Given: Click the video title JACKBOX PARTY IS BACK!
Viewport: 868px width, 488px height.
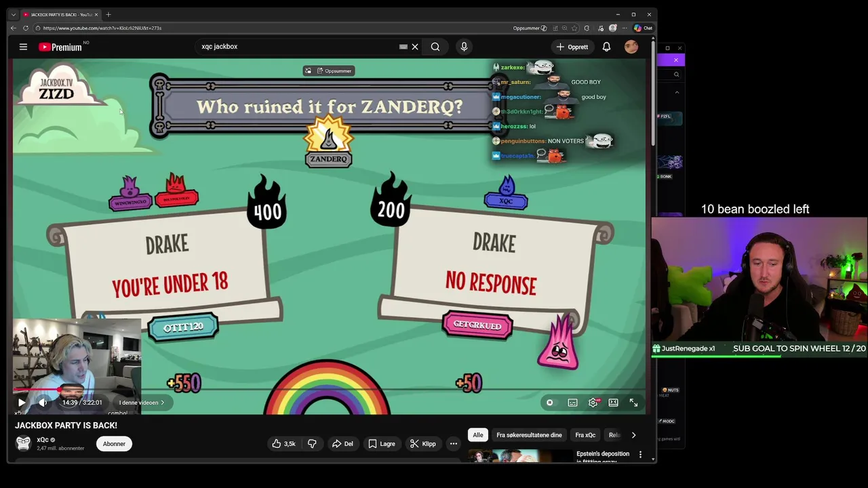Looking at the screenshot, I should click(66, 425).
